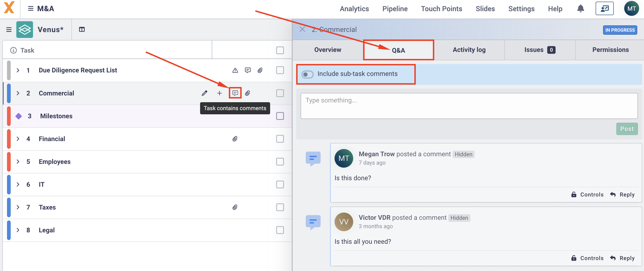644x271 pixels.
Task: Check the Due Diligence Request List checkbox
Action: (280, 70)
